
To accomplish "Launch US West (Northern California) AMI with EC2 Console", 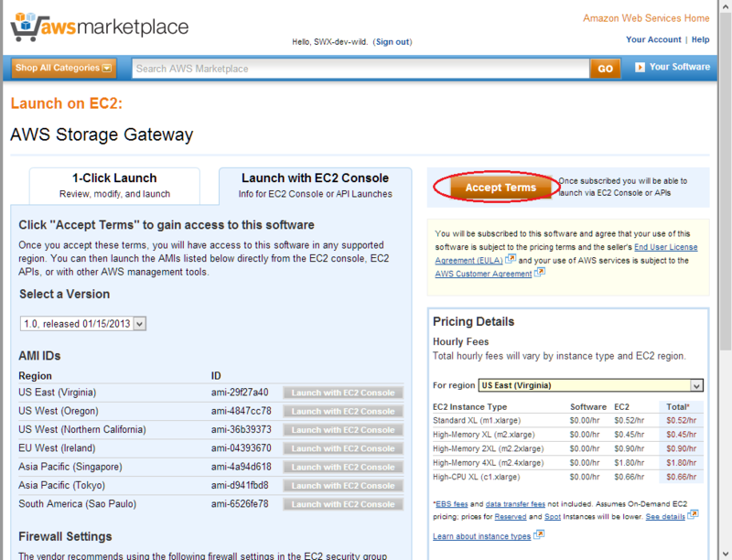I will point(343,430).
